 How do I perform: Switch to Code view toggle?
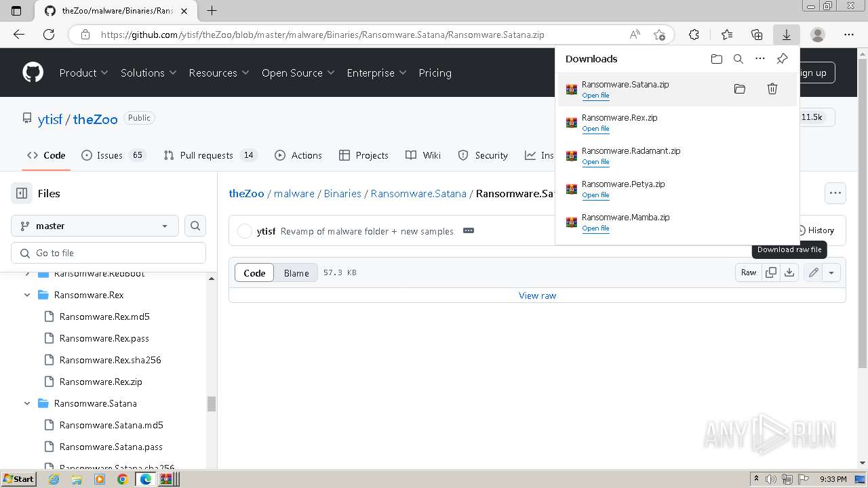click(254, 272)
